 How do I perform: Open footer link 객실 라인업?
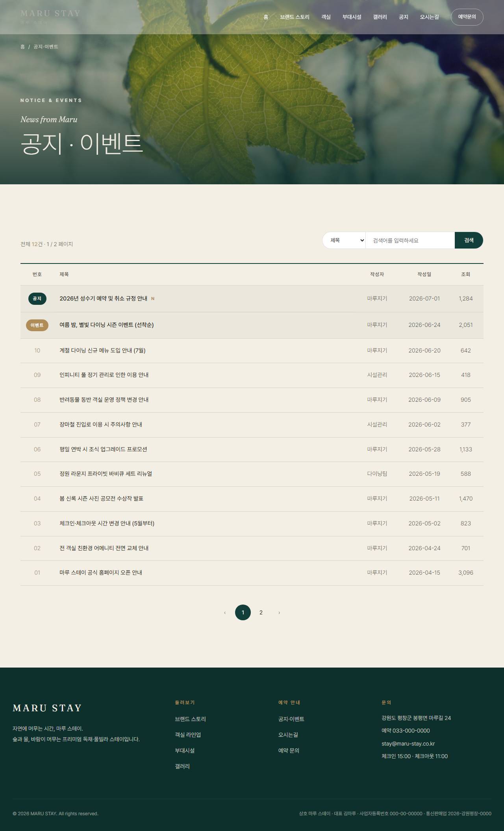[x=188, y=735]
